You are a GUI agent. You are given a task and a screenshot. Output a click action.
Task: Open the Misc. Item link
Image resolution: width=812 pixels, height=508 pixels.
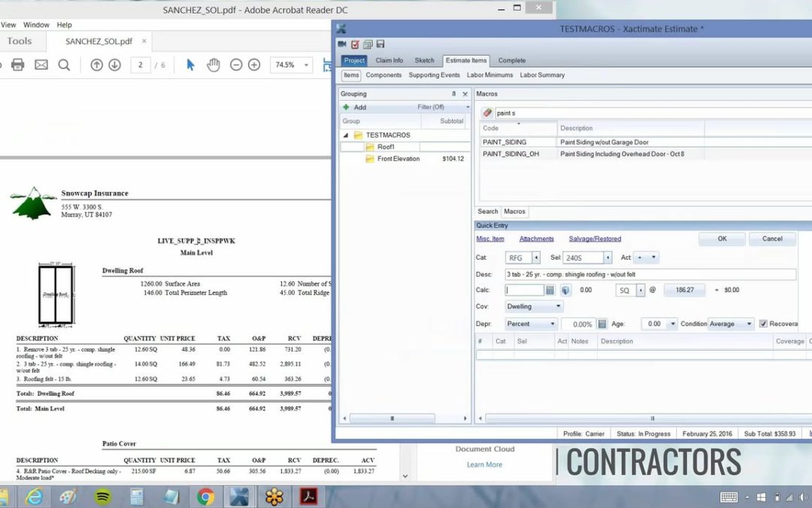490,239
